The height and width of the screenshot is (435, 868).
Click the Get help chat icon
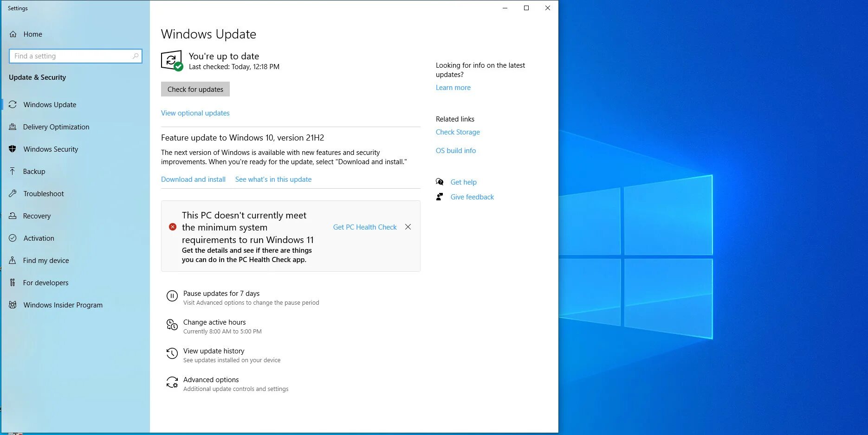point(440,182)
